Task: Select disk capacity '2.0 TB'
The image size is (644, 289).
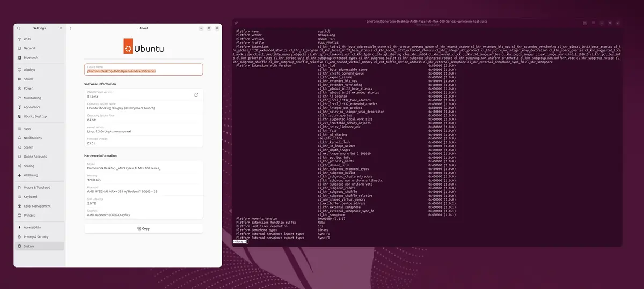Action: click(92, 203)
